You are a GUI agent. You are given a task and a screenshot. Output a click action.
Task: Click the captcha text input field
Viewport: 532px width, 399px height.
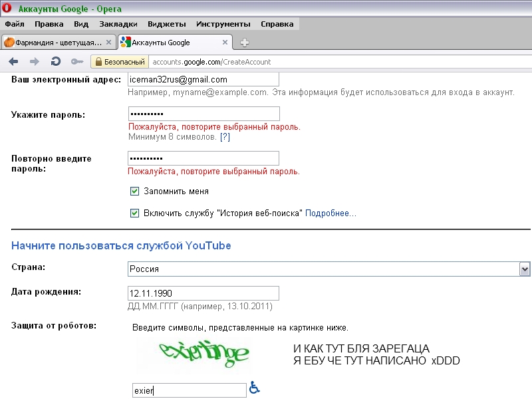point(190,390)
